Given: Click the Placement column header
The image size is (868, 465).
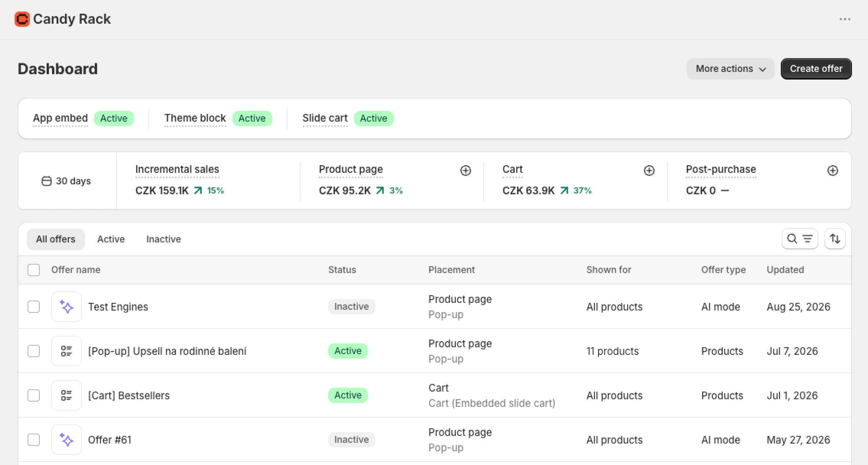Looking at the screenshot, I should tap(451, 270).
